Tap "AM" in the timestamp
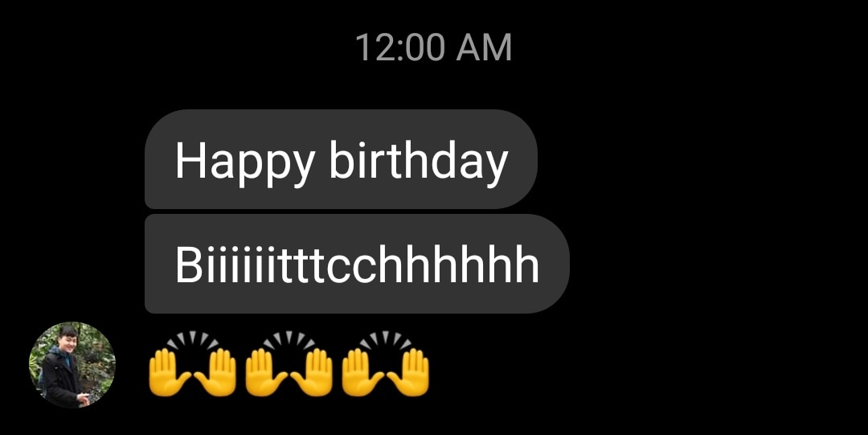Screen dimensions: 868x435 point(485,47)
